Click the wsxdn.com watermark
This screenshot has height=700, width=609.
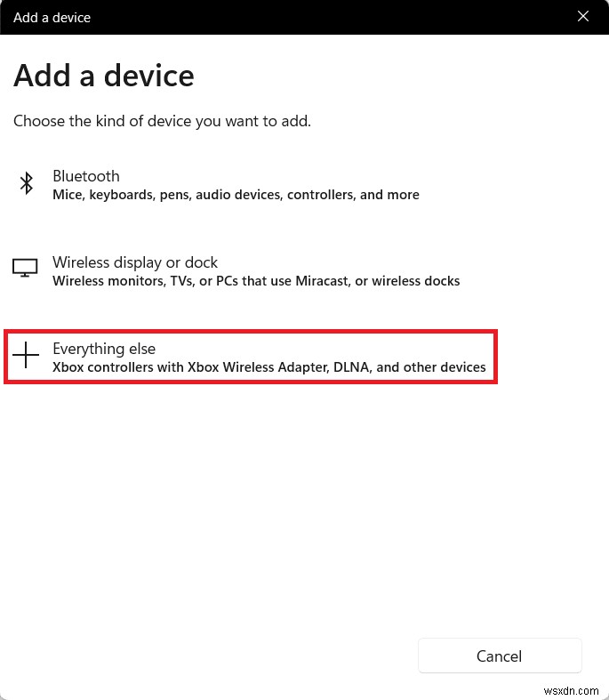coord(571,690)
